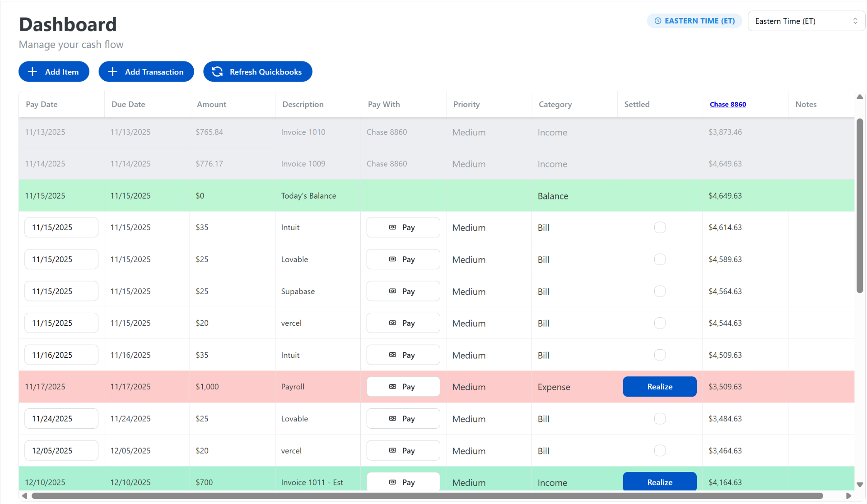Click the Realize button on the Payroll row
867x504 pixels.
tap(659, 386)
